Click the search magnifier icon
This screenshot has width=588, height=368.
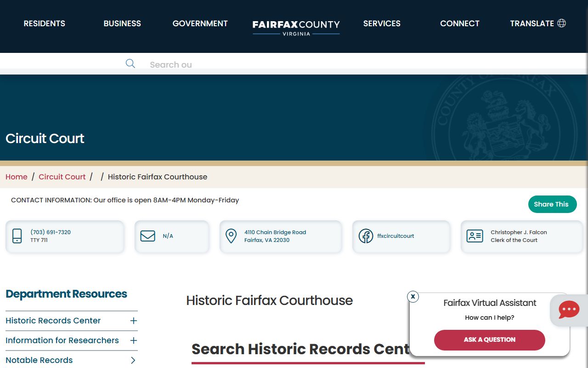click(x=130, y=63)
